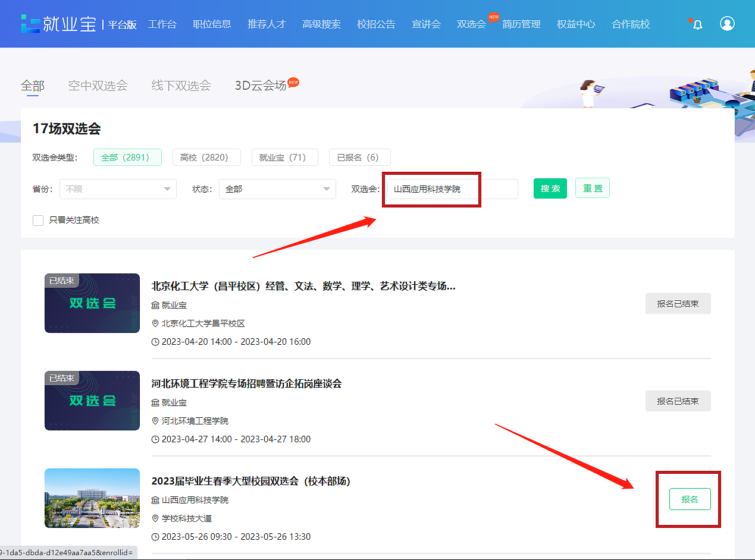This screenshot has height=560, width=755.
Task: Open the 状态 dropdown showing 全部
Action: pyautogui.click(x=277, y=189)
